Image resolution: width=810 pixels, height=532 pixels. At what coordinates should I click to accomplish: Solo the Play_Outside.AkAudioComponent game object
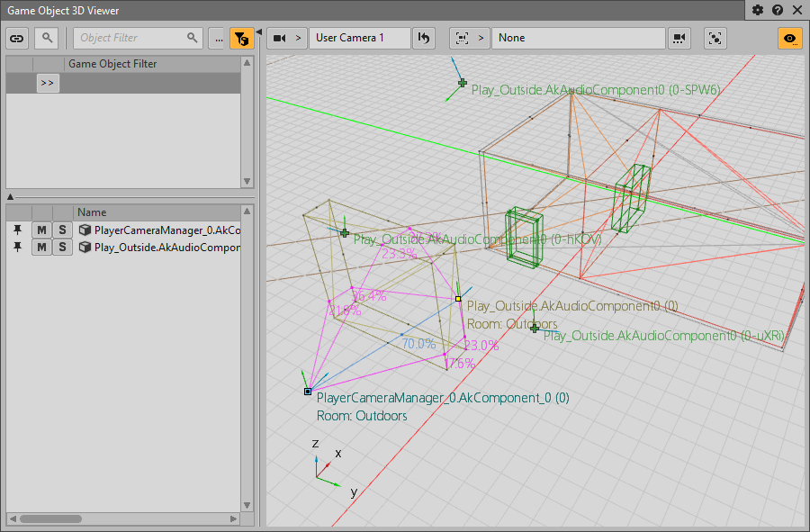pyautogui.click(x=62, y=248)
